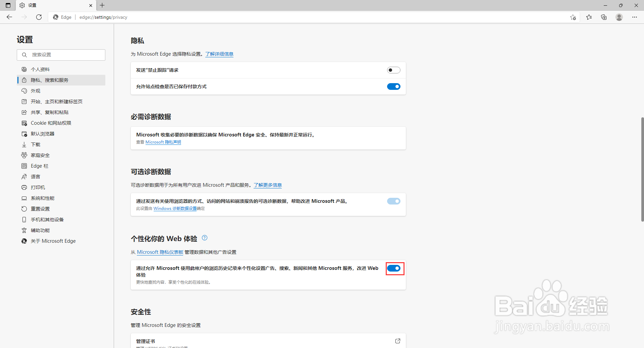The width and height of the screenshot is (644, 348).
Task: Click the 系统和性能 system icon
Action: coord(24,198)
